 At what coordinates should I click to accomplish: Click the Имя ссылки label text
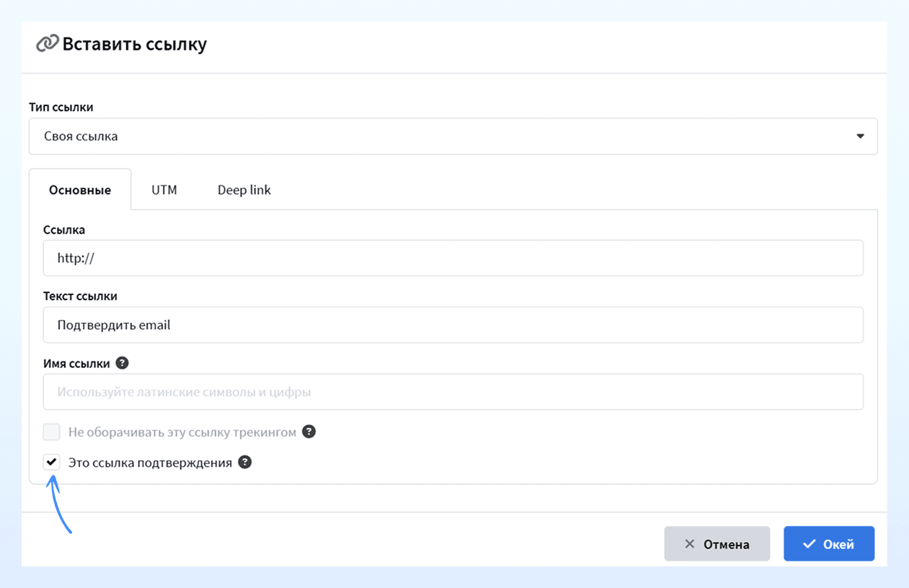[76, 363]
